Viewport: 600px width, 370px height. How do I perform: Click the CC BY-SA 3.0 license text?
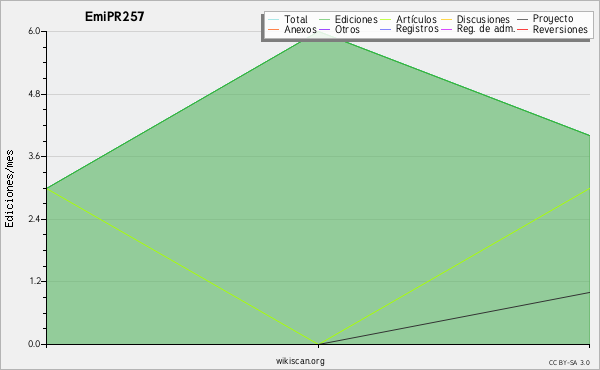pyautogui.click(x=569, y=362)
